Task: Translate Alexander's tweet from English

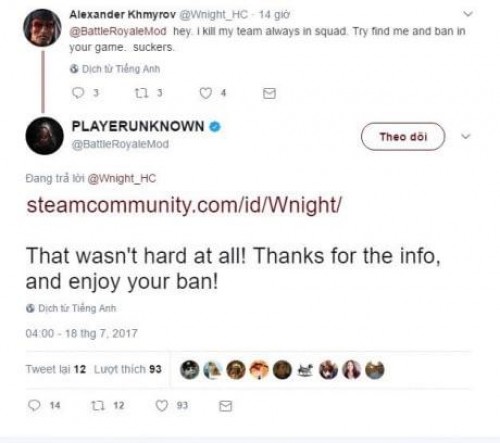Action: click(115, 69)
